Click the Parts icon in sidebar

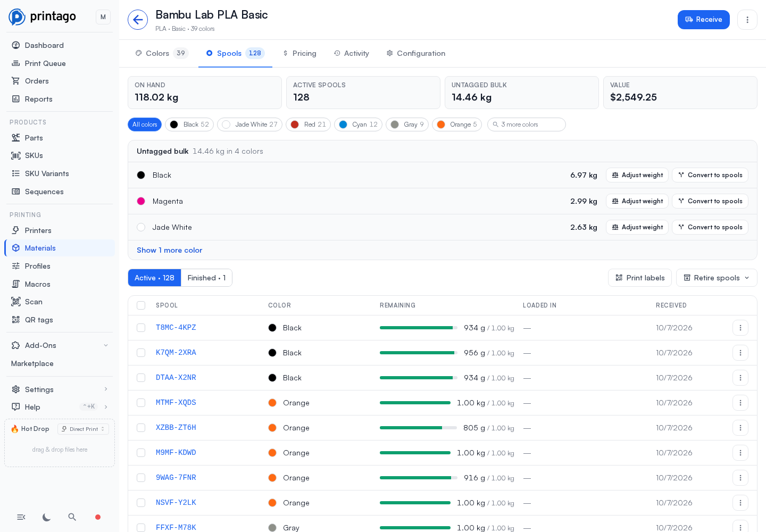click(16, 138)
